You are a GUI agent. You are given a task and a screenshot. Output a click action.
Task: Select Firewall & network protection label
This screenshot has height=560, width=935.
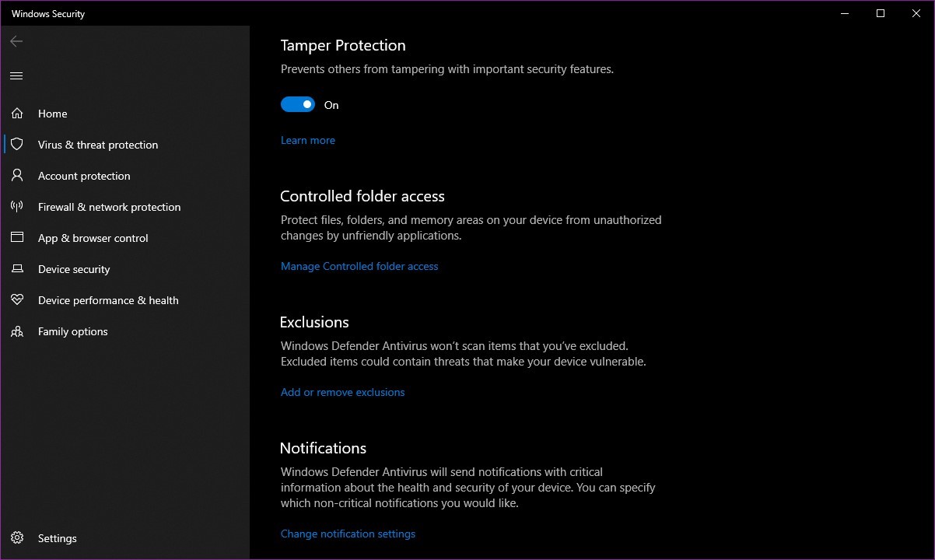109,207
